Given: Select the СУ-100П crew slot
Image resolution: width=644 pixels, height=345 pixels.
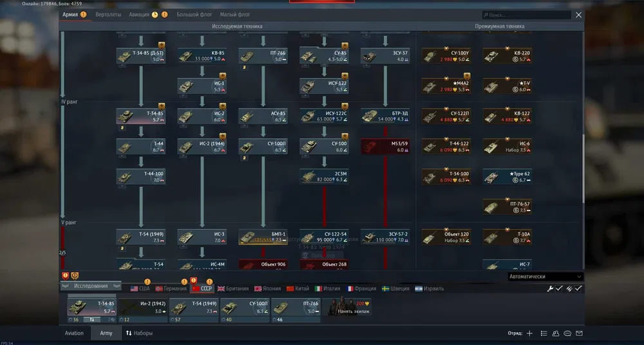Looking at the screenshot, I should tap(245, 307).
